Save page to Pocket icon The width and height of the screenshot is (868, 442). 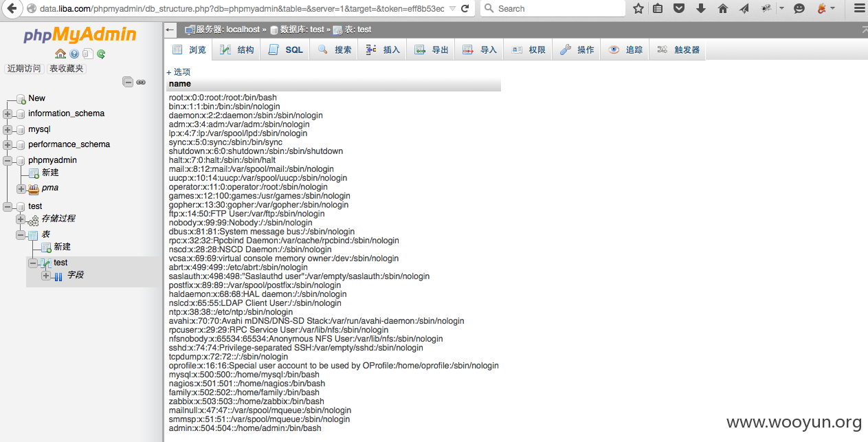pos(679,9)
